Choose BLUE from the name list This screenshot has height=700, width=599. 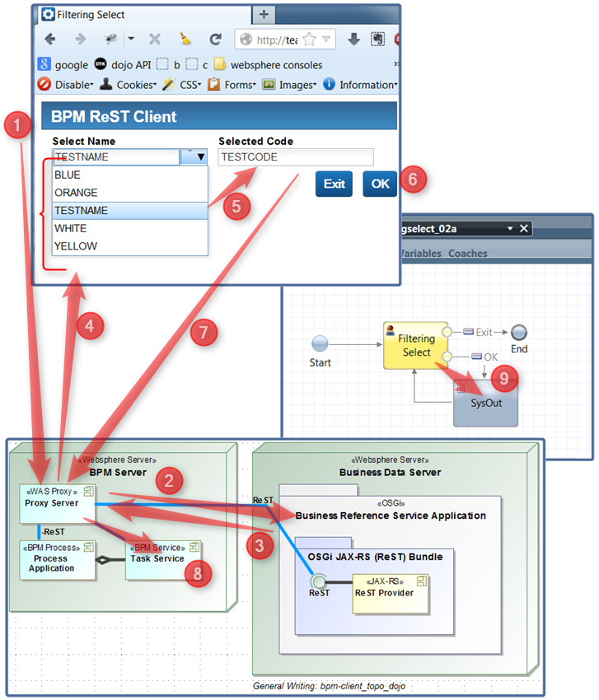[130, 175]
